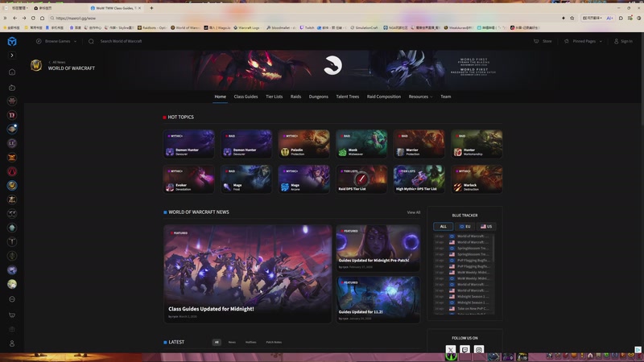
Task: Open new browser tab with plus
Action: [151, 8]
